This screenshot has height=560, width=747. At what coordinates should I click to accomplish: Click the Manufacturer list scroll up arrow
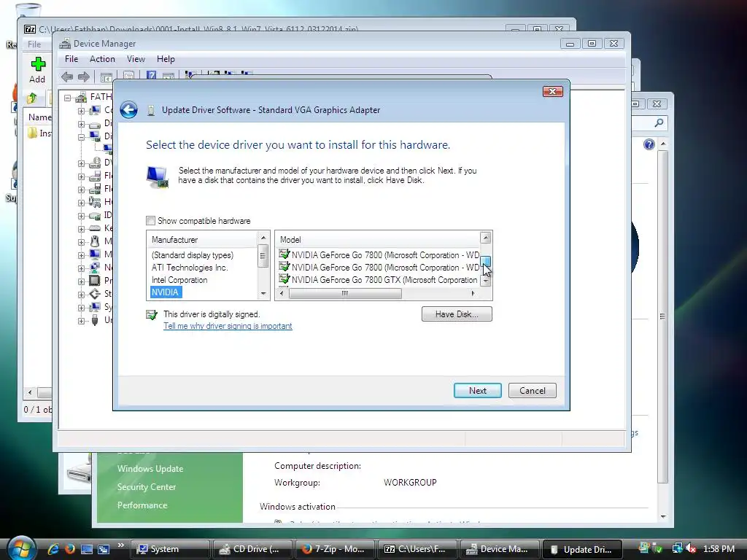tap(263, 237)
